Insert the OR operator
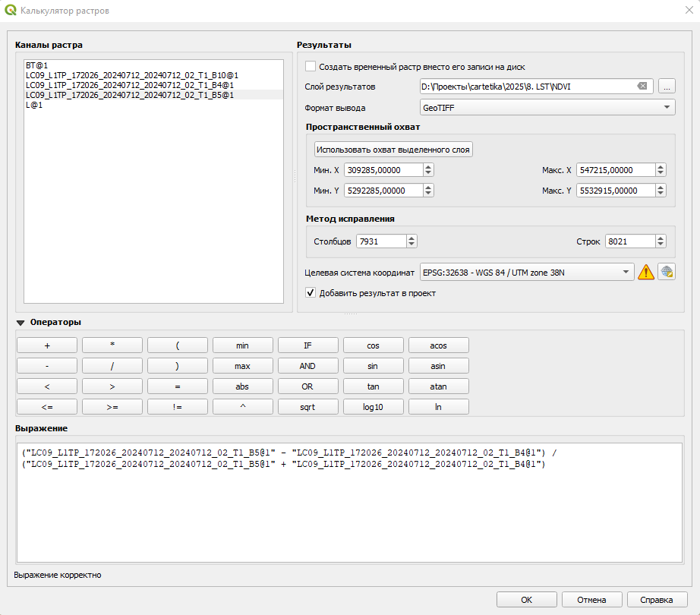Viewport: 700px width, 615px height. click(307, 386)
